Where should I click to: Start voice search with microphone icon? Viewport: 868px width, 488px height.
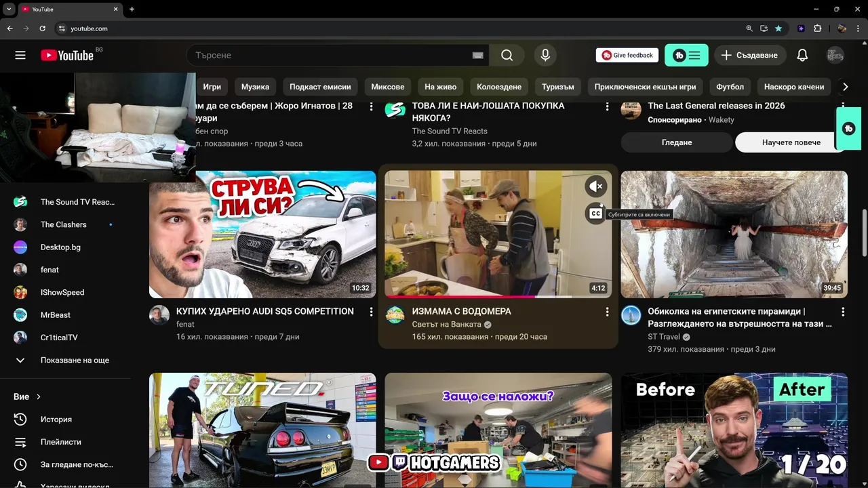click(x=545, y=55)
